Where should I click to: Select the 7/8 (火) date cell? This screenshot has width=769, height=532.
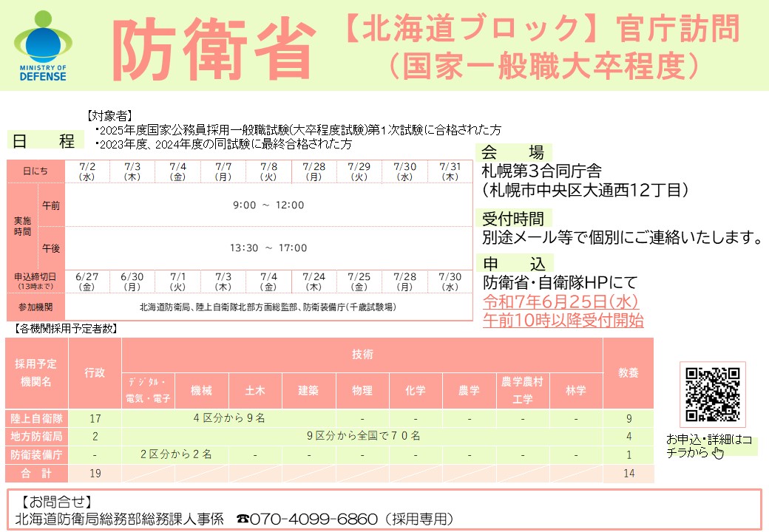tap(268, 171)
